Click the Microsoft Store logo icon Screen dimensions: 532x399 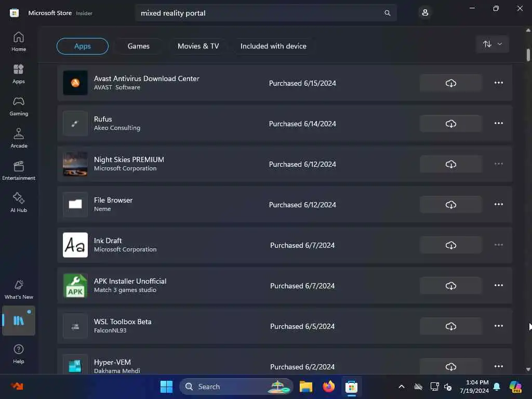pos(14,13)
